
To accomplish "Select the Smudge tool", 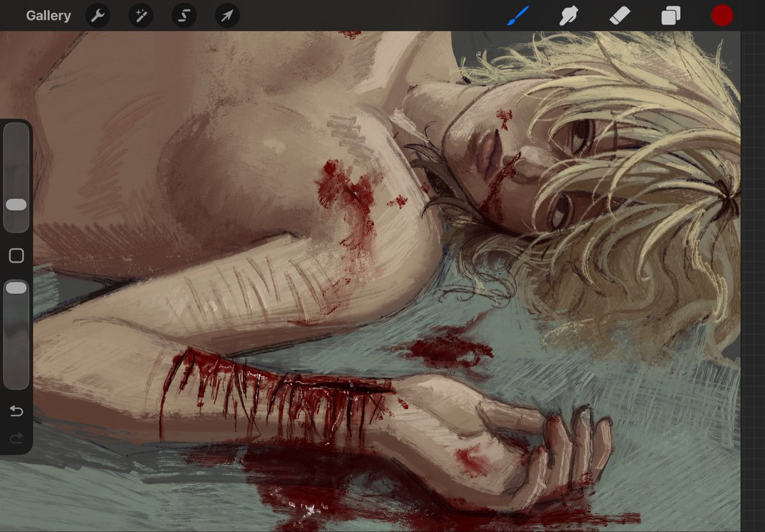I will coord(569,15).
